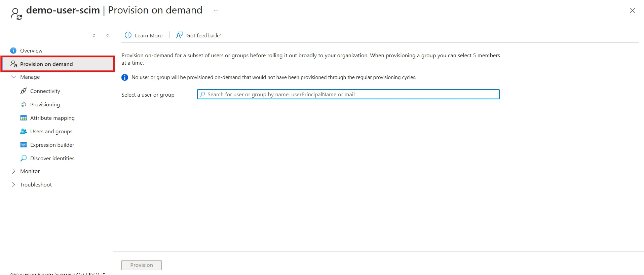The height and width of the screenshot is (275, 644).
Task: Go to Overview page
Action: pos(31,50)
